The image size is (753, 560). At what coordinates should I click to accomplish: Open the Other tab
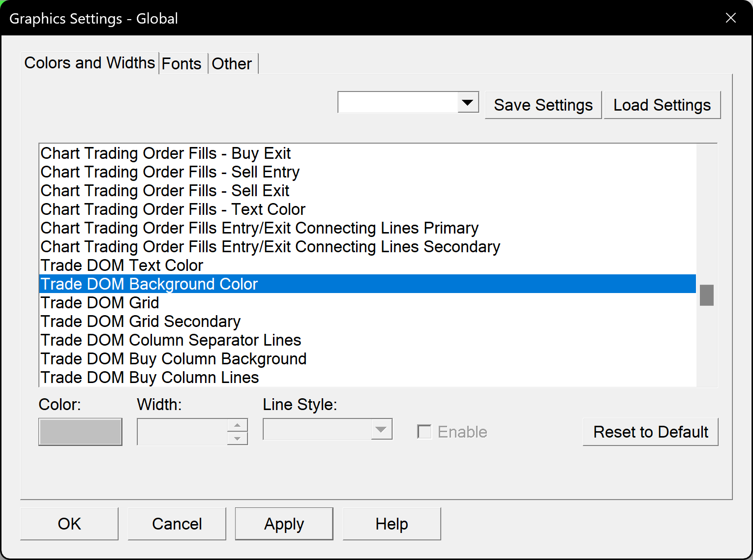pyautogui.click(x=232, y=64)
